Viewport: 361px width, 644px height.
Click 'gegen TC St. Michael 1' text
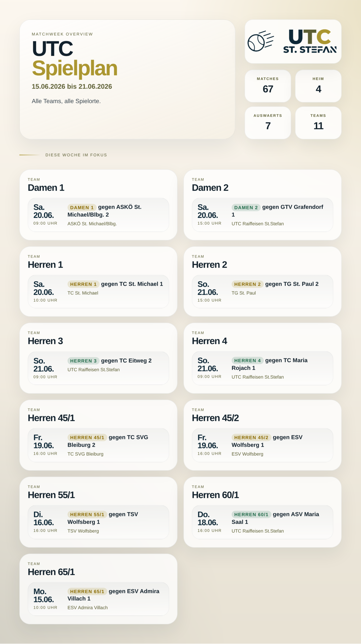click(x=132, y=284)
